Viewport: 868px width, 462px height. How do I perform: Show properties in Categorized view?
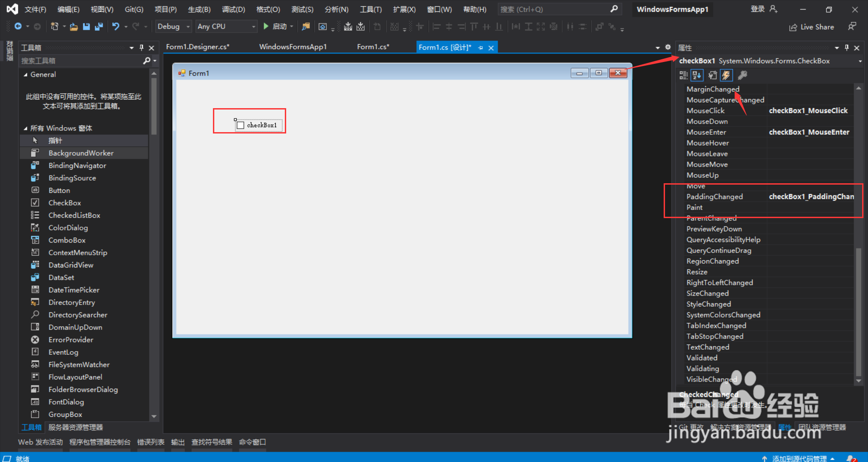pos(684,75)
